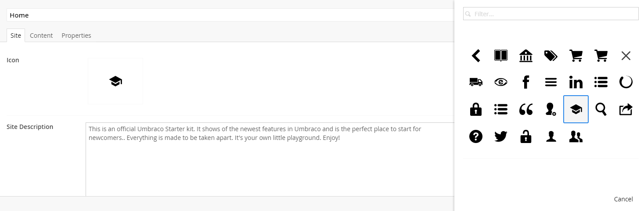
Task: Select the delivery truck icon
Action: [x=476, y=82]
